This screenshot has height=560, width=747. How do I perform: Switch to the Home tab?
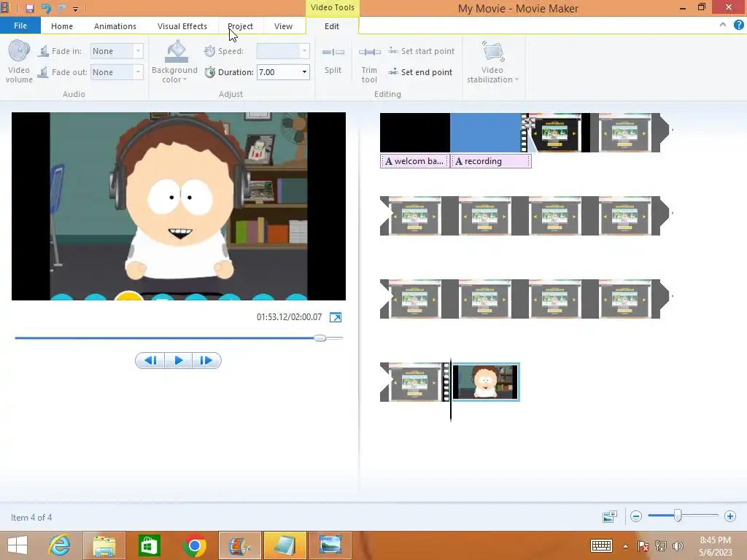coord(62,26)
